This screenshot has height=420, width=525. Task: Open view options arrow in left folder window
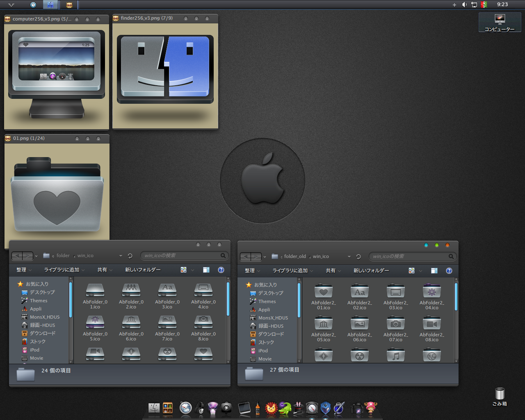tap(193, 270)
